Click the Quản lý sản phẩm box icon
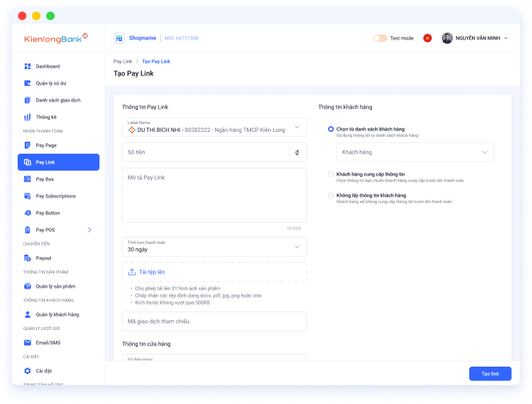 (x=28, y=286)
